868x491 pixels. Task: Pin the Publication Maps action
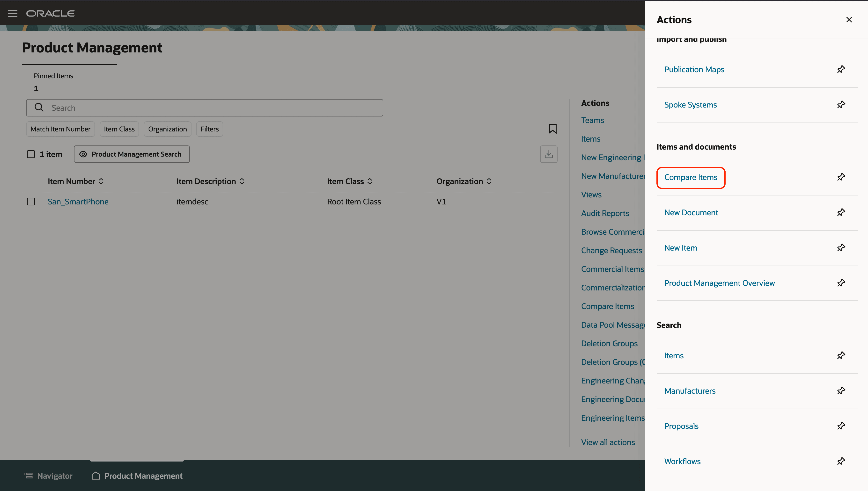(841, 69)
